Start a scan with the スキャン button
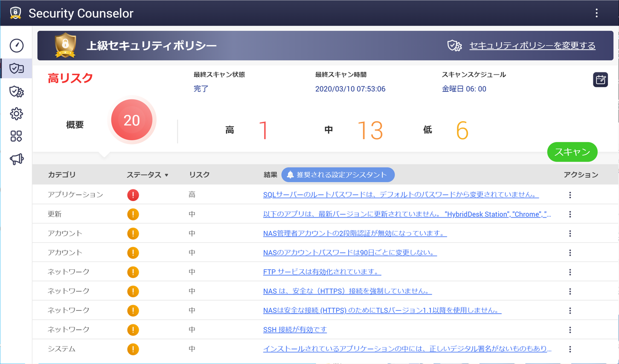The image size is (619, 364). [572, 152]
